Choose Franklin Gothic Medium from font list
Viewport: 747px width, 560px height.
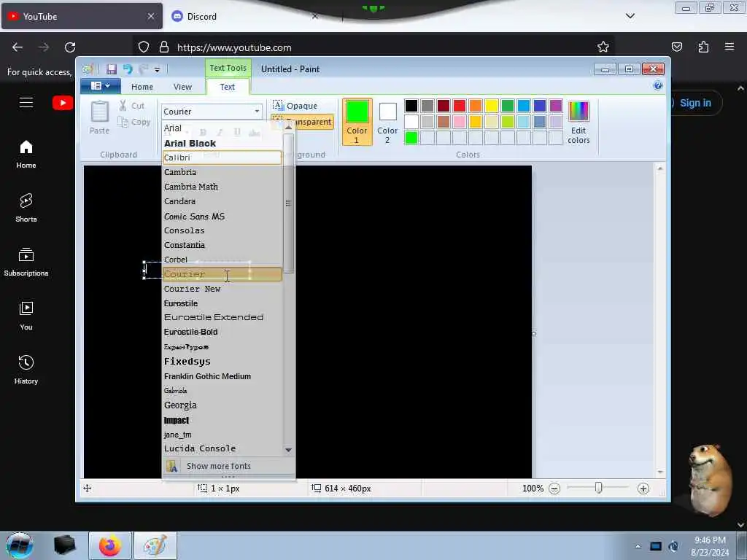click(x=222, y=376)
